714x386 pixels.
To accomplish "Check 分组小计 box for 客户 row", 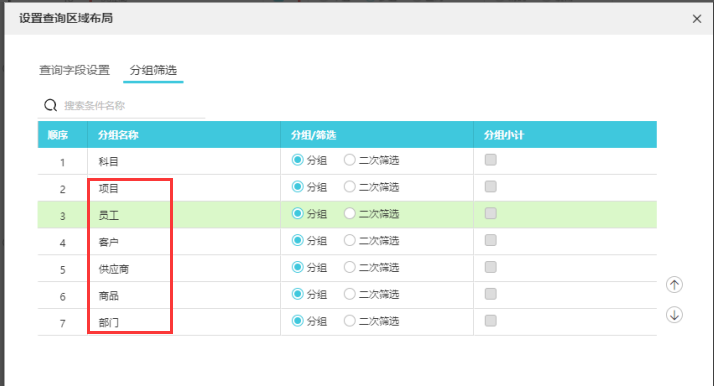I will (490, 240).
